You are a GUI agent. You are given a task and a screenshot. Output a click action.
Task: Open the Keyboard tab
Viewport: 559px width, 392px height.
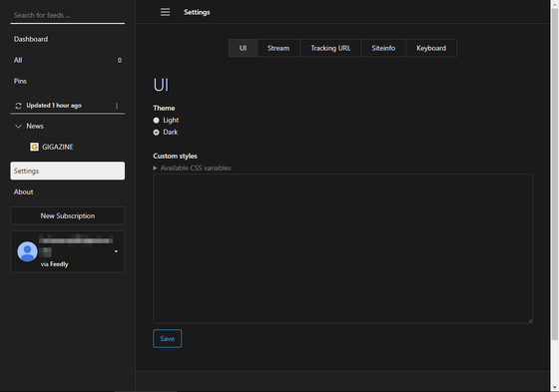431,48
